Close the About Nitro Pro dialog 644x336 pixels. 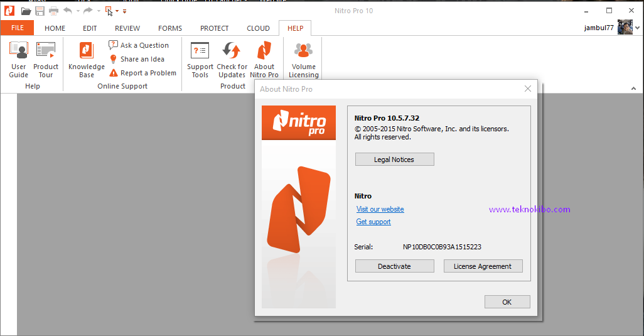528,89
